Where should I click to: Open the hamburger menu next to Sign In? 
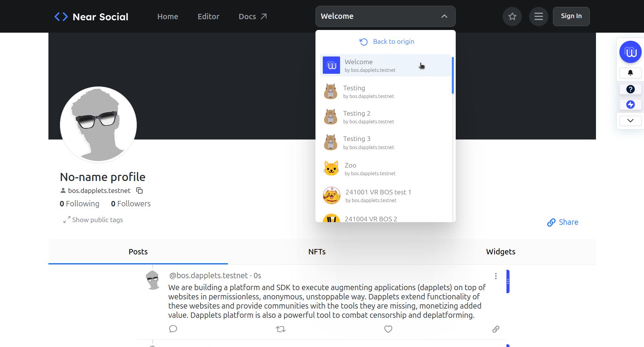pos(538,16)
